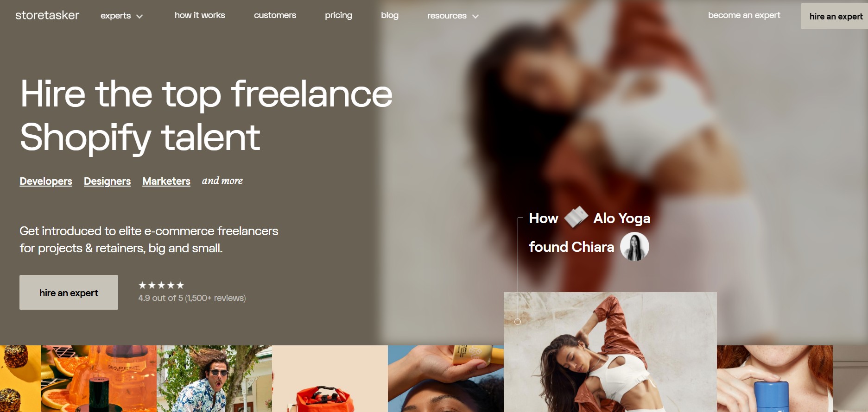The width and height of the screenshot is (868, 412).
Task: Open the man in sunglasses thumbnail
Action: 214,379
